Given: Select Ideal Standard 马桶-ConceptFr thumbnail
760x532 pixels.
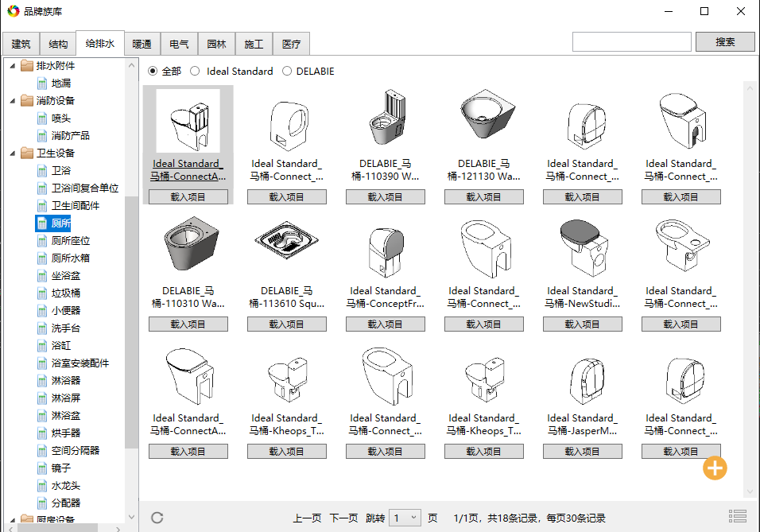Looking at the screenshot, I should [x=386, y=253].
